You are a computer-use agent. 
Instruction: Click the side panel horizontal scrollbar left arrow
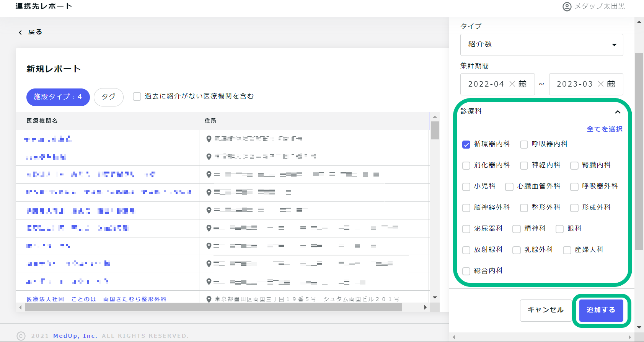[x=454, y=337]
